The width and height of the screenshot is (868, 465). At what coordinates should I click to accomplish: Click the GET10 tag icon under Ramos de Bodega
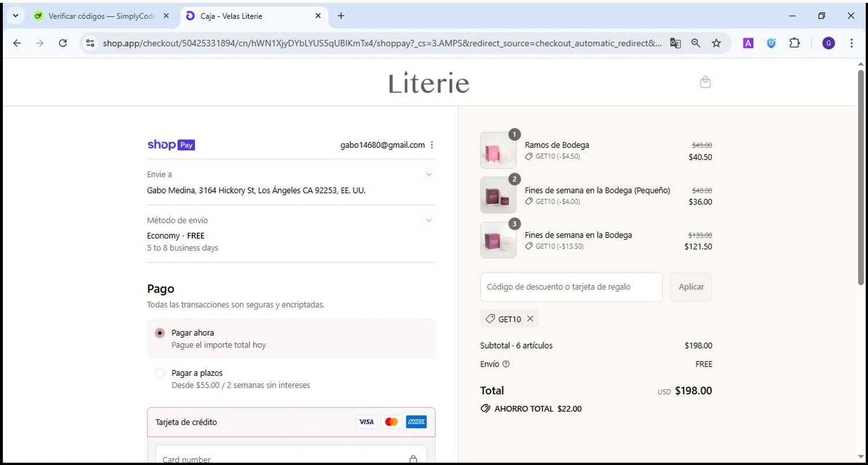[528, 156]
